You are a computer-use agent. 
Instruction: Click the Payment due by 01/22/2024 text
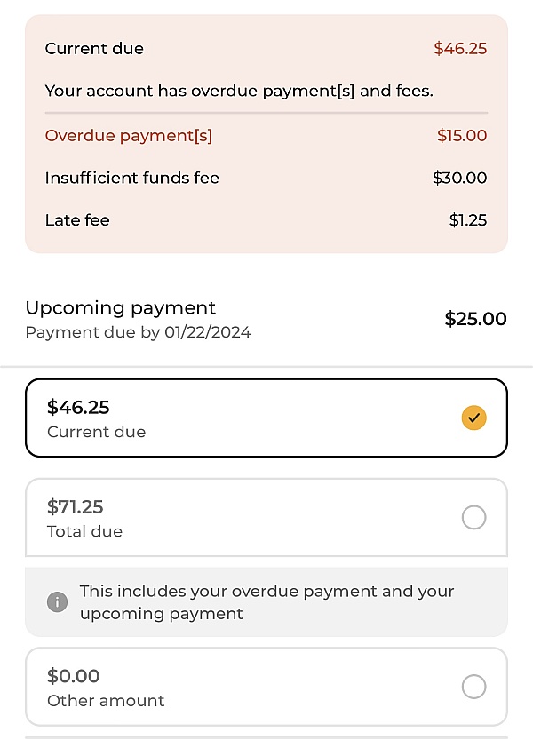(x=138, y=333)
